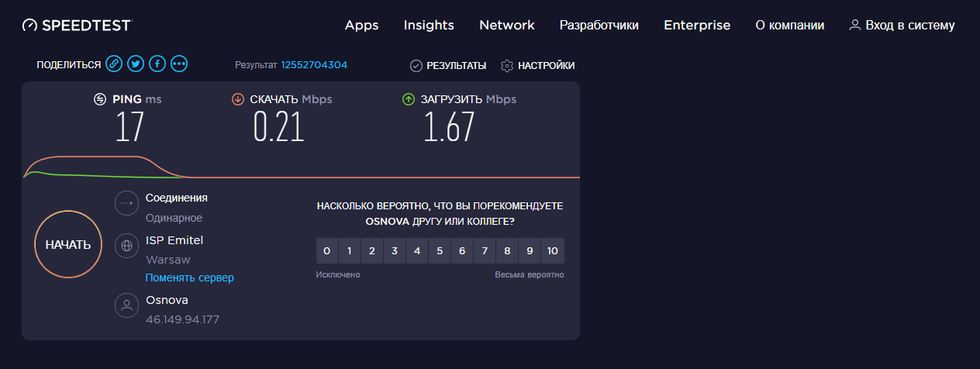This screenshot has width=980, height=369.
Task: Open Результаты results history
Action: coord(448,66)
